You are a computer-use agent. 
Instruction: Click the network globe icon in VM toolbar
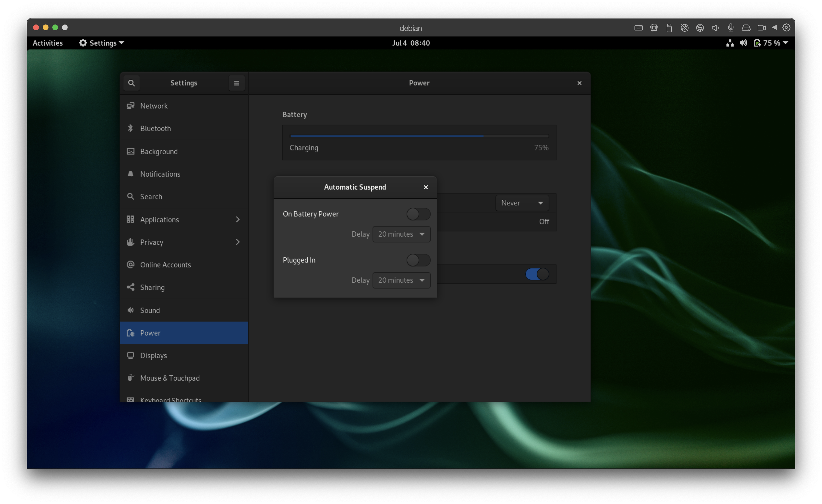700,28
